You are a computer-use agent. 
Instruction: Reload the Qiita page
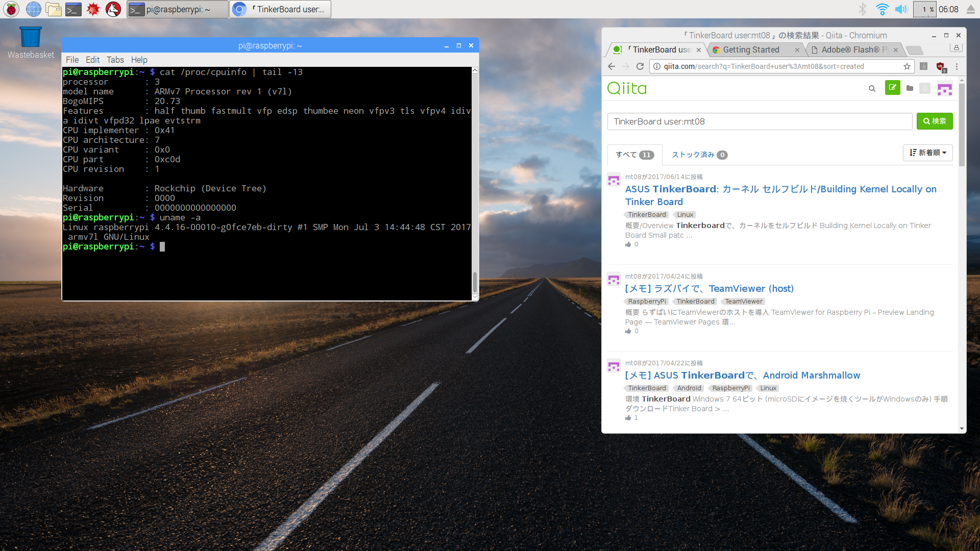pyautogui.click(x=640, y=66)
